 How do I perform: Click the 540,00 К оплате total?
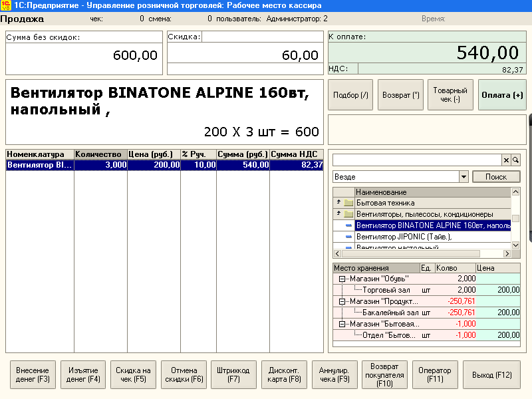[x=487, y=53]
